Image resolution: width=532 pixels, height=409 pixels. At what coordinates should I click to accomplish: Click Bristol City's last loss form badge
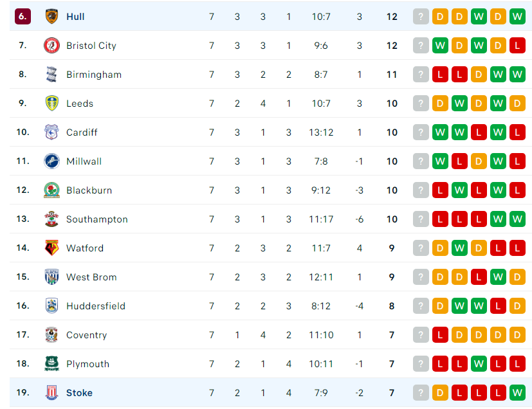point(517,46)
